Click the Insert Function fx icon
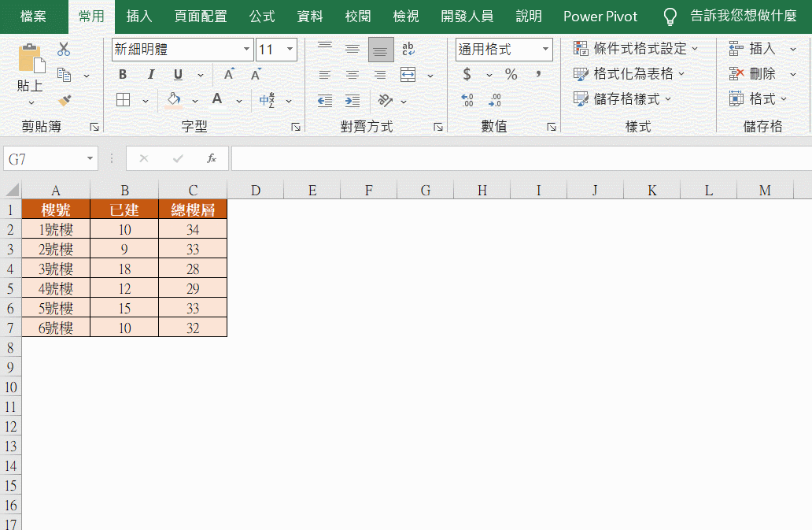Image resolution: width=812 pixels, height=530 pixels. pyautogui.click(x=211, y=158)
